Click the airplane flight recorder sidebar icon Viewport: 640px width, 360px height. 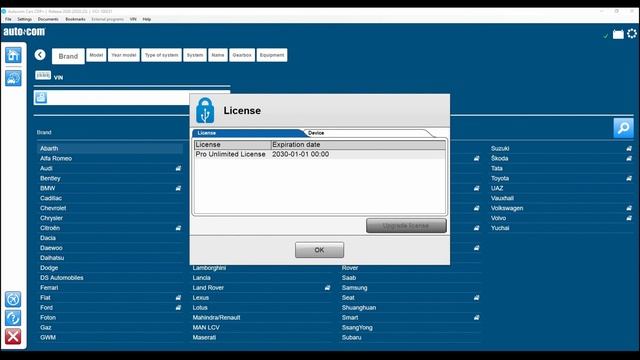tap(13, 299)
